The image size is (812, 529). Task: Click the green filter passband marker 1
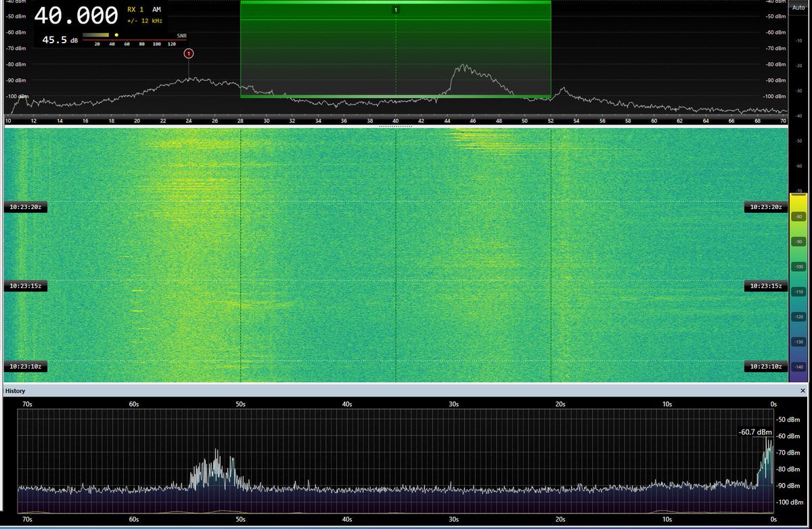click(396, 9)
